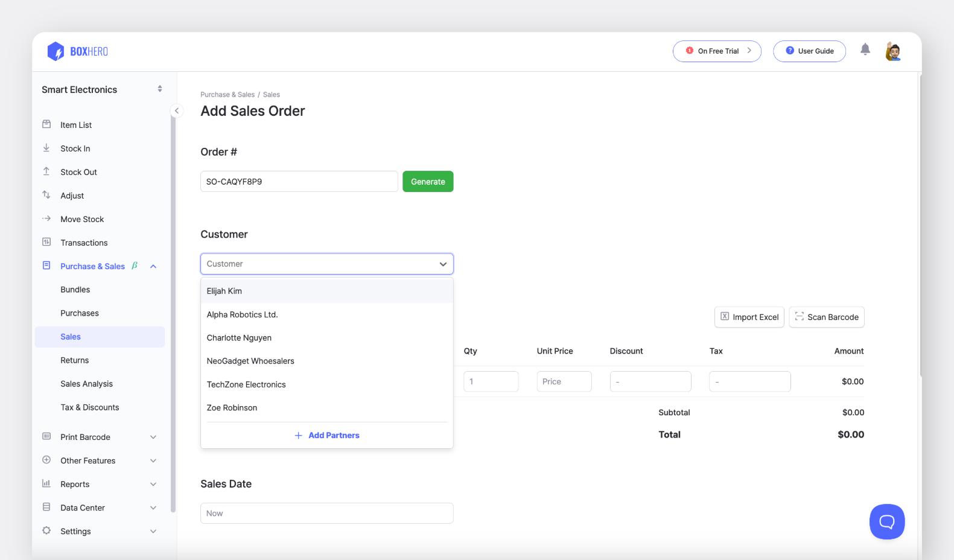Image resolution: width=954 pixels, height=560 pixels.
Task: Click the Data Center database icon
Action: click(x=46, y=507)
